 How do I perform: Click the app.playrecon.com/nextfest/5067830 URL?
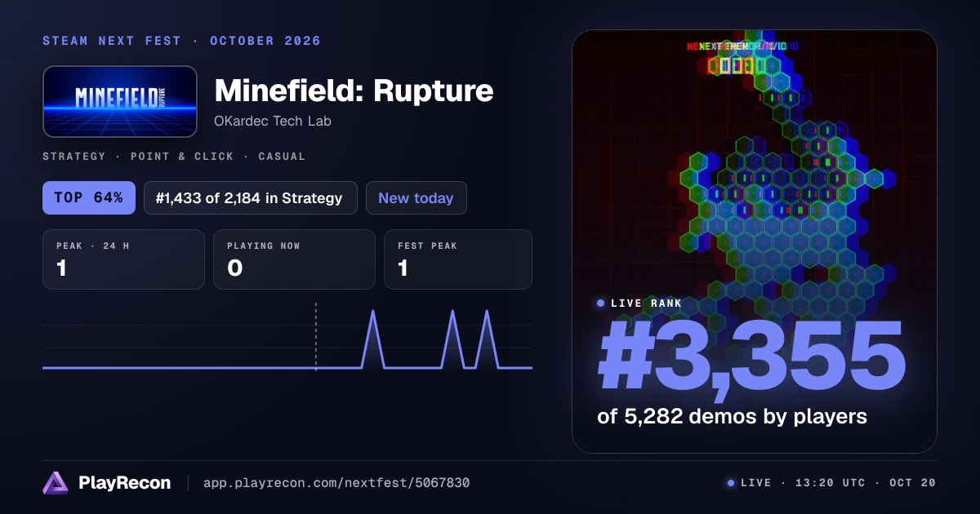[x=336, y=483]
